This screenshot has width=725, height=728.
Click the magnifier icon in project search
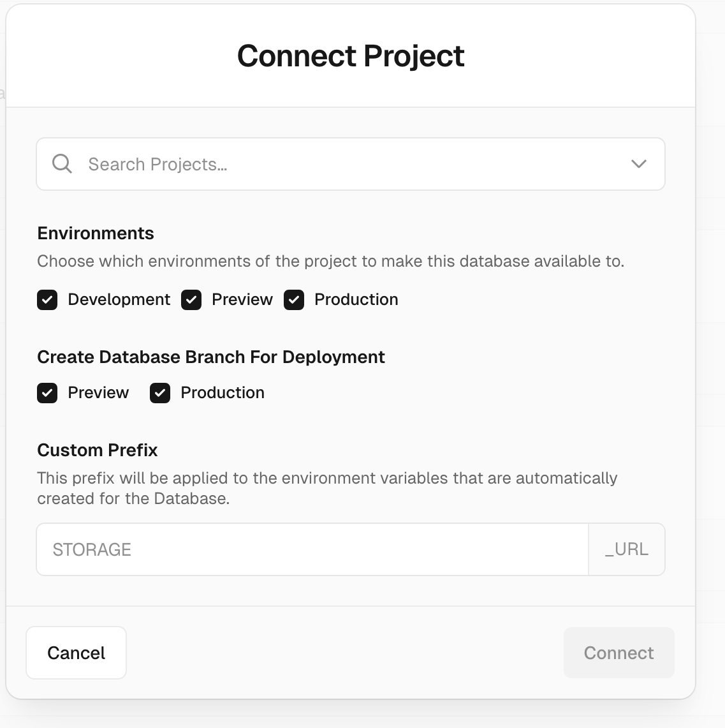coord(62,164)
